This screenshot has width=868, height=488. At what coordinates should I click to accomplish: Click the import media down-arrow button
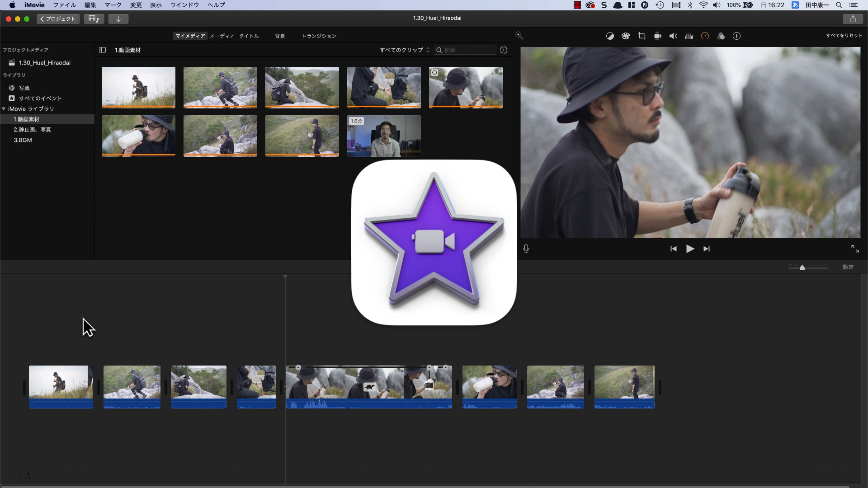point(118,19)
